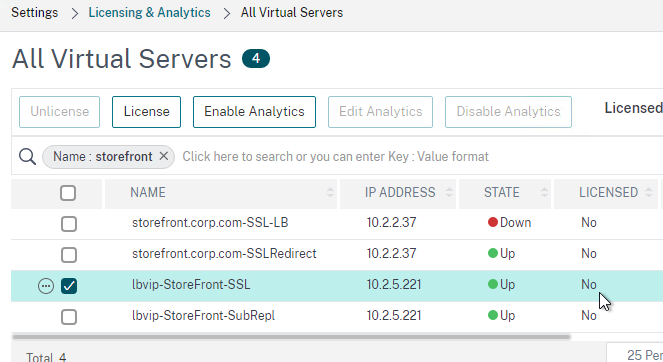663x362 pixels.
Task: Click the LICENSED value No for SSL-LB row
Action: (589, 222)
